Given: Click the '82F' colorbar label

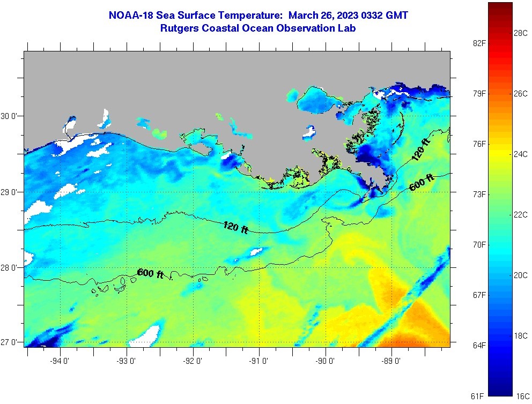Looking at the screenshot, I should [479, 43].
